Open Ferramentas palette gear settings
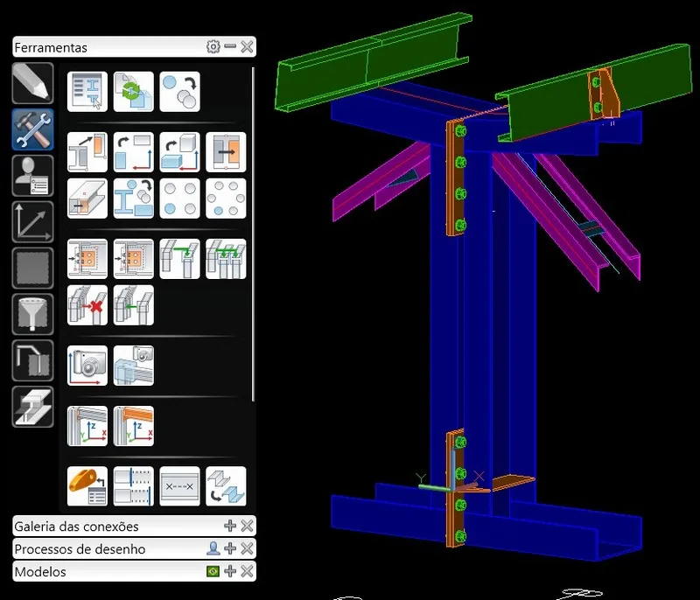 coord(213,47)
